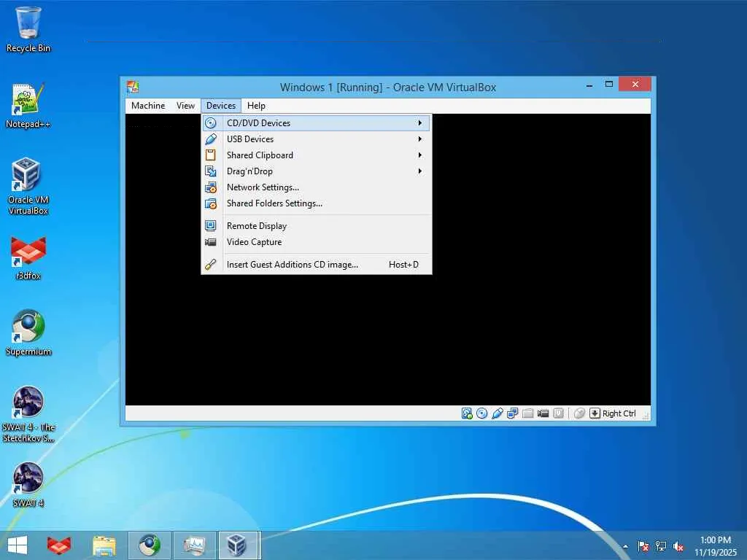Screen dimensions: 747x560
Task: Open the Help menu
Action: (256, 106)
